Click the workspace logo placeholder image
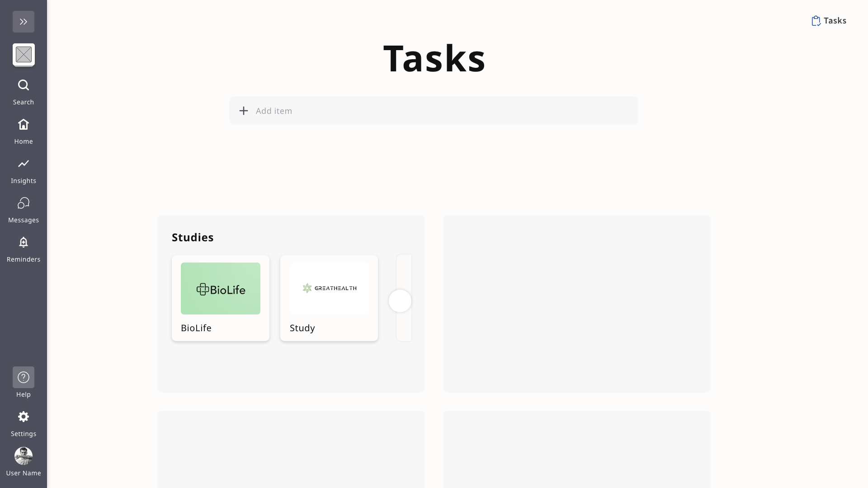The height and width of the screenshot is (488, 868). pyautogui.click(x=24, y=55)
